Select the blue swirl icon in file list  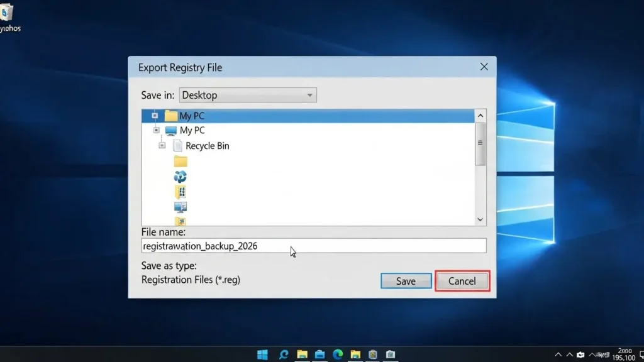coord(180,177)
